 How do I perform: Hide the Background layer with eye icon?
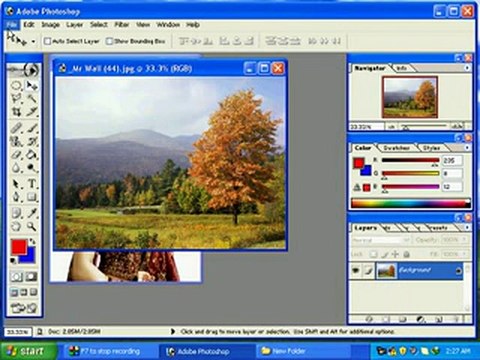pos(356,270)
